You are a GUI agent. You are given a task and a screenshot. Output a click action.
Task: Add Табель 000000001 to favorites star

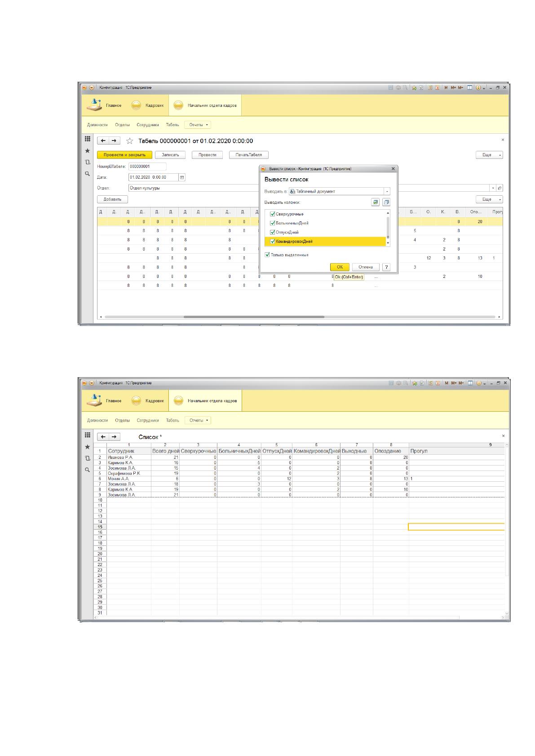click(x=130, y=141)
